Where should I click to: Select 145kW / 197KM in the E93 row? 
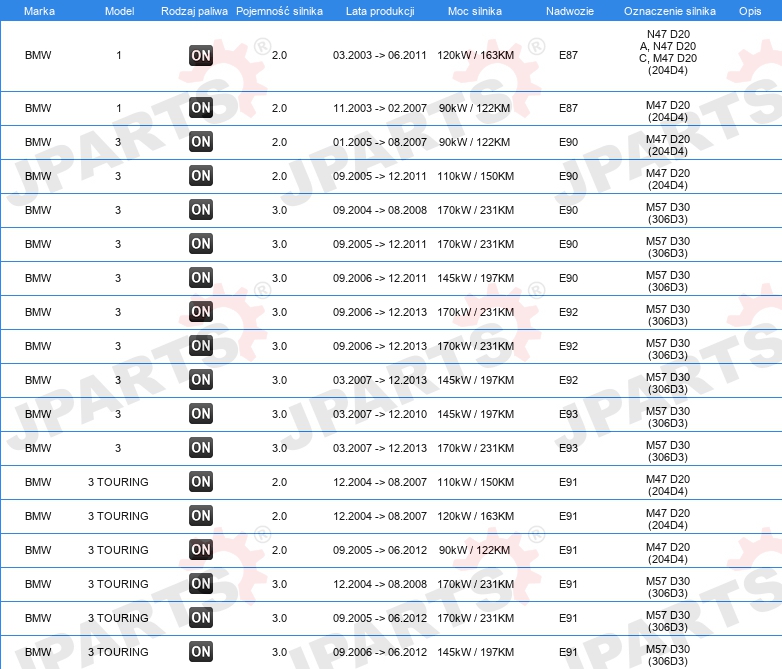point(475,414)
